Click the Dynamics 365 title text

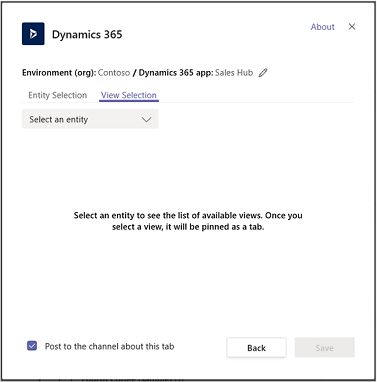click(x=87, y=34)
